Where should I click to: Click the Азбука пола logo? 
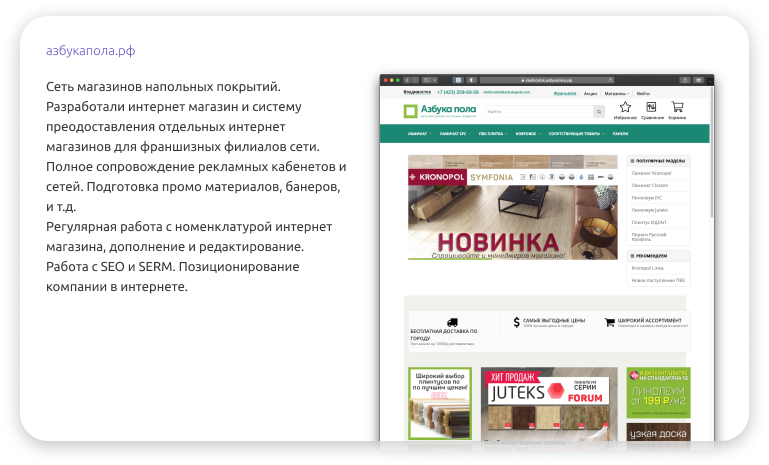tap(440, 111)
